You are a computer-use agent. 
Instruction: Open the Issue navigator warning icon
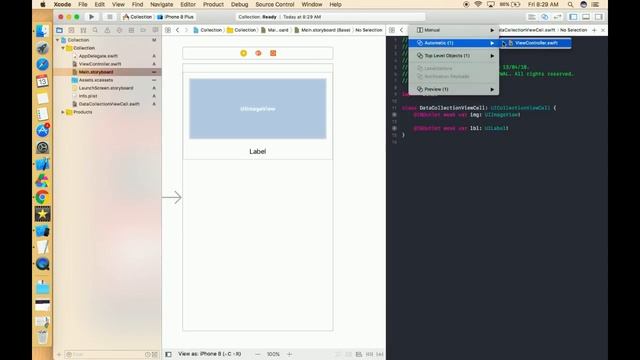[x=107, y=30]
